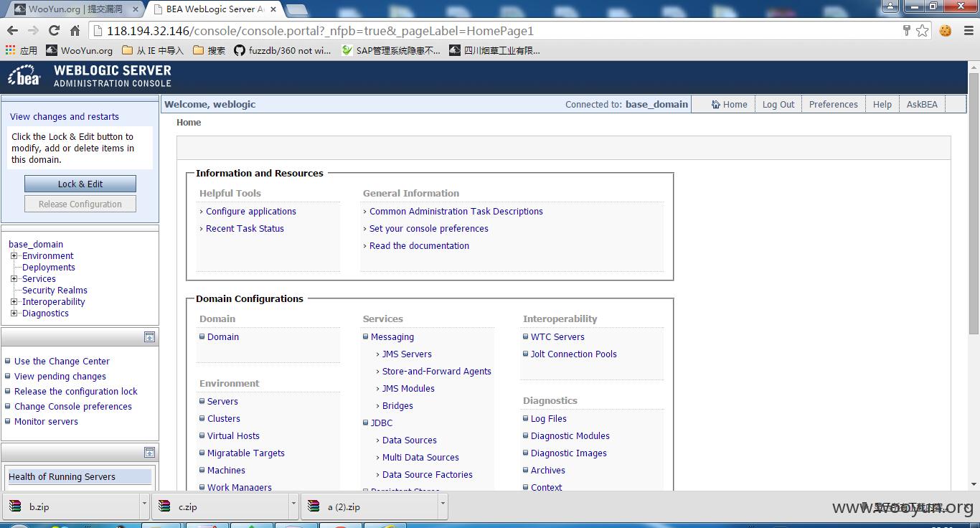Screen dimensions: 980x528
Task: Open the Recent Task Status link
Action: pyautogui.click(x=245, y=228)
